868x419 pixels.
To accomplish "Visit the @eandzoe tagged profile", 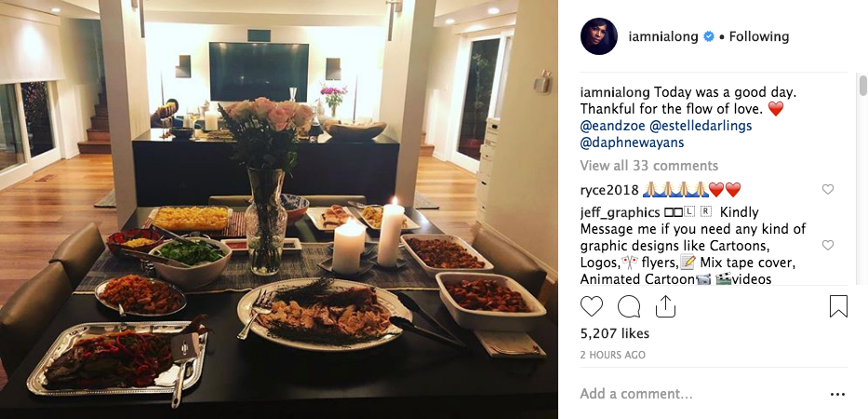I will (x=612, y=126).
